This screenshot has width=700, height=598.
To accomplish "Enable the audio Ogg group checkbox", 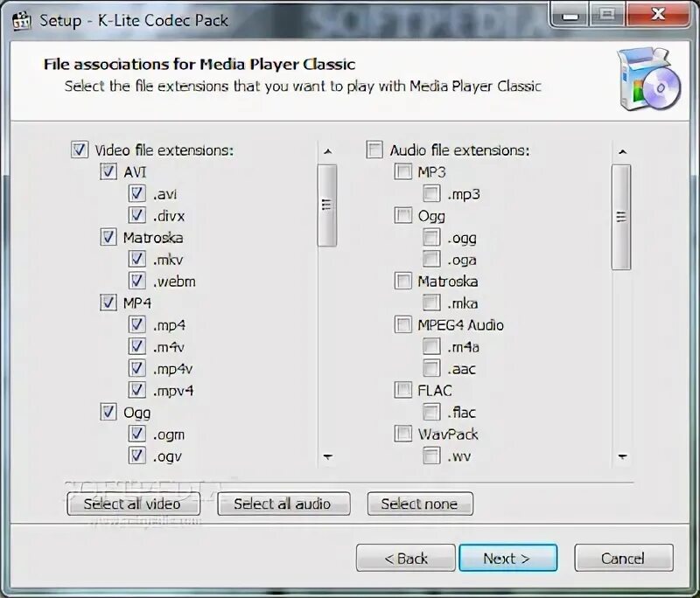I will point(403,215).
